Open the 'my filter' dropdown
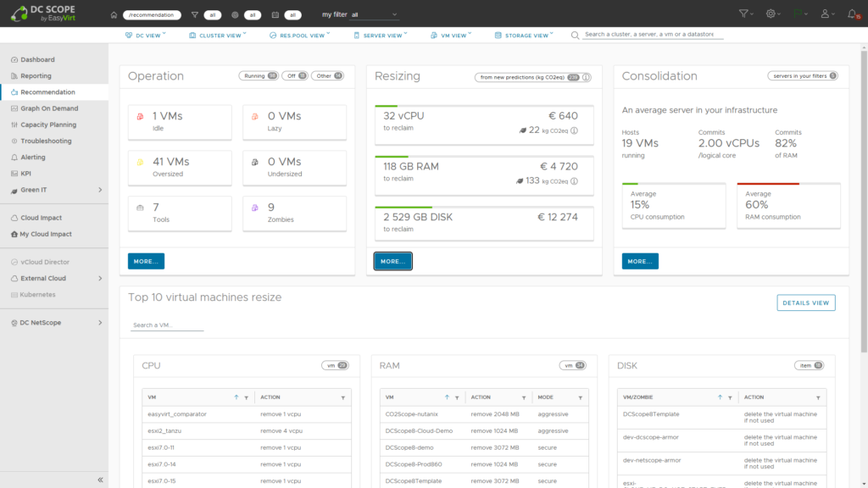This screenshot has width=868, height=488. pos(374,15)
